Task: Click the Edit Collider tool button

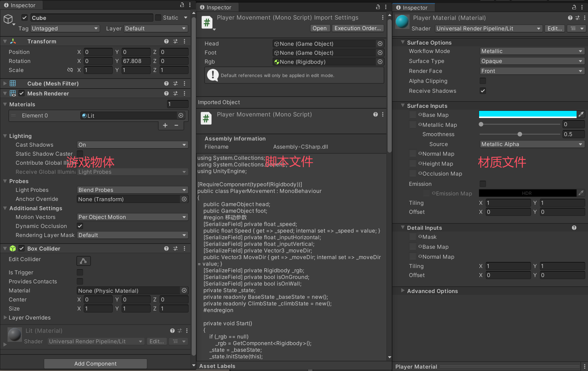Action: tap(84, 261)
